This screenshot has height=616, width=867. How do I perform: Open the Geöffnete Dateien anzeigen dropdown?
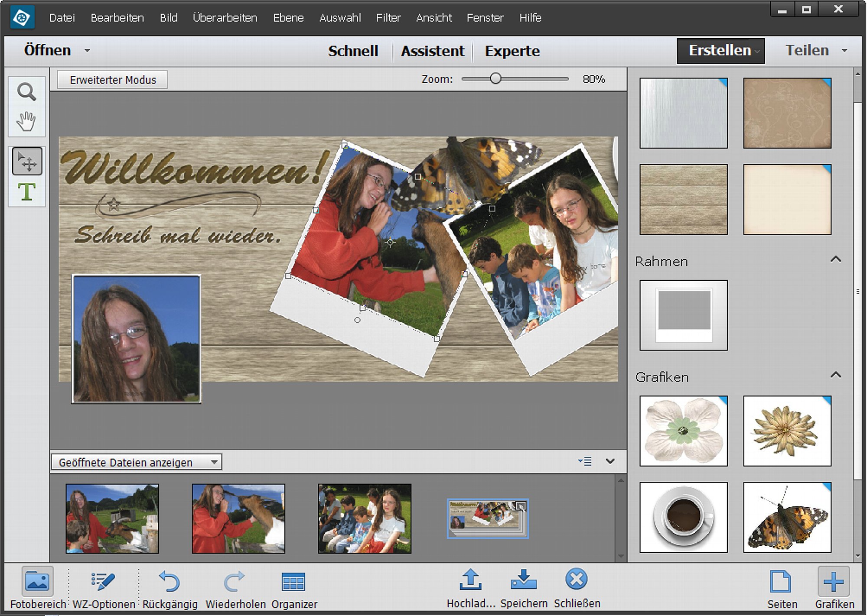coord(137,462)
